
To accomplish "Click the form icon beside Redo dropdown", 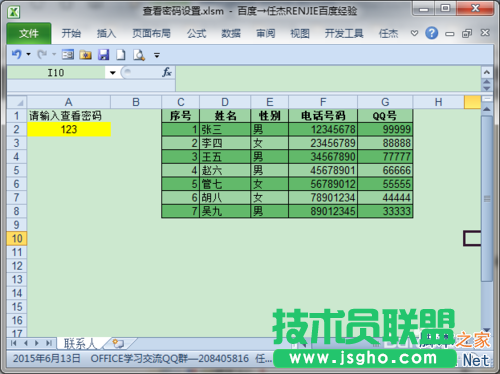I will click(x=68, y=54).
